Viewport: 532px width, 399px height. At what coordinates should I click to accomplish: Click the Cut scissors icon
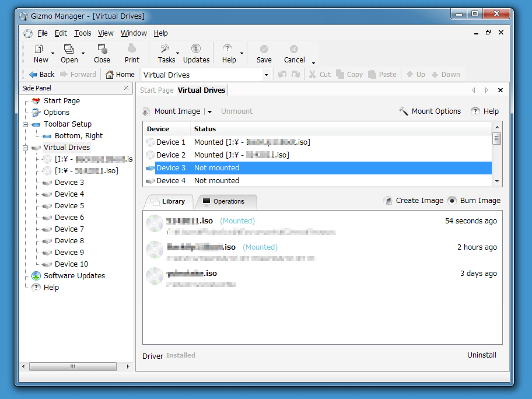[x=312, y=74]
